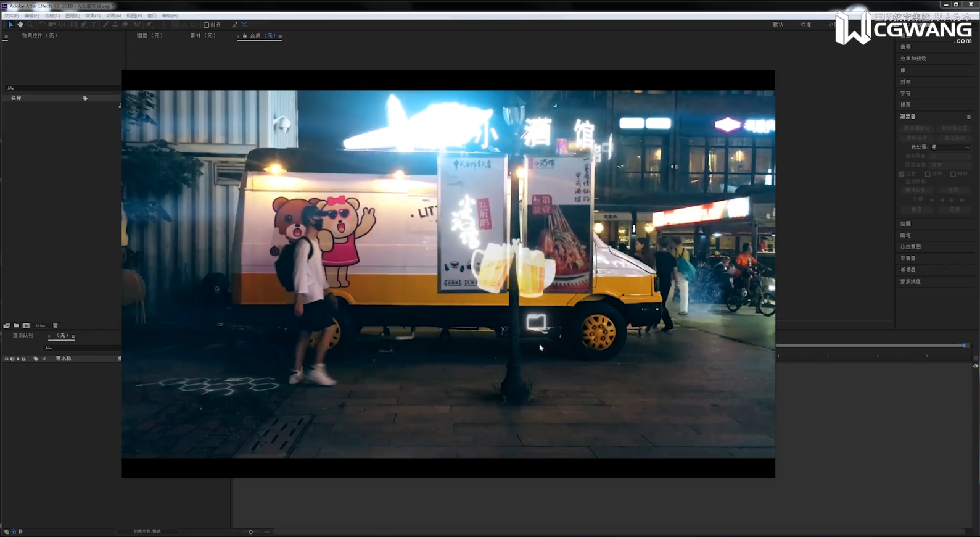Select the 默认 Default workspace

tap(778, 25)
